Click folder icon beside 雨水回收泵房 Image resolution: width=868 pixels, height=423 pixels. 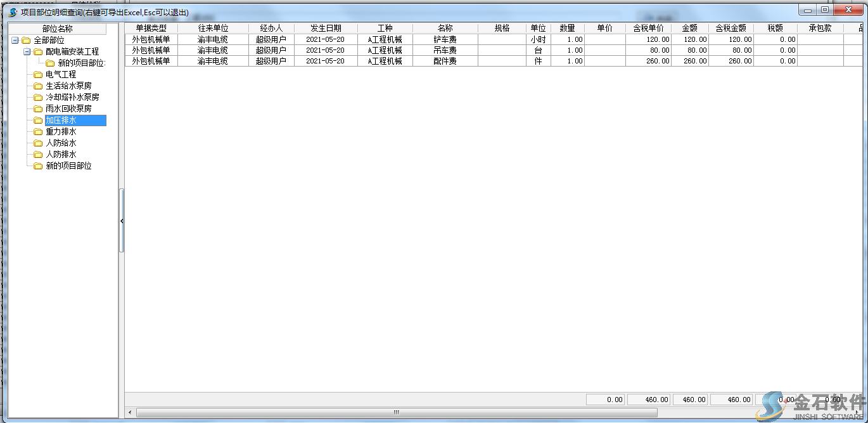(x=38, y=108)
